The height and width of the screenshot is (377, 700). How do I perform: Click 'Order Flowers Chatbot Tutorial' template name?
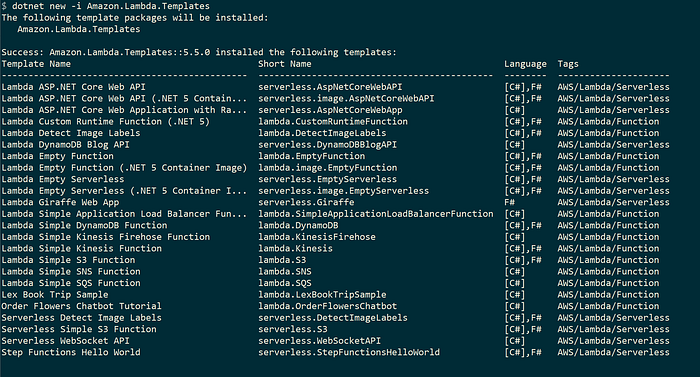tap(81, 306)
